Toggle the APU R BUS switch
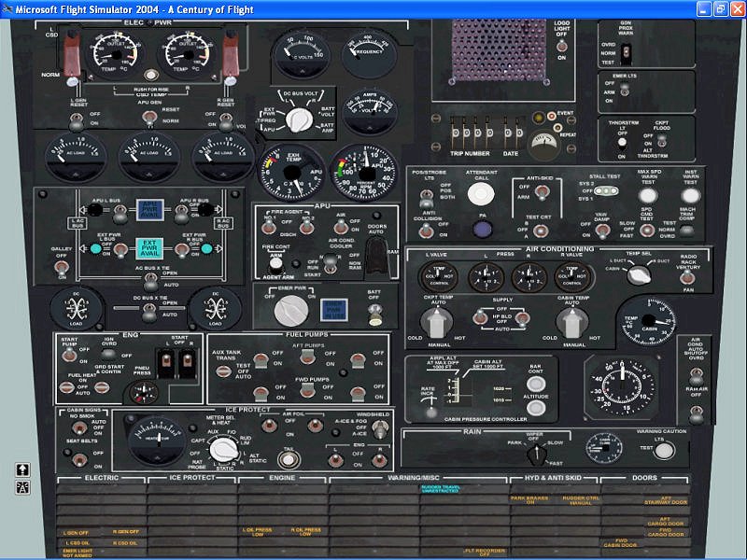The width and height of the screenshot is (747, 560). pyautogui.click(x=181, y=214)
